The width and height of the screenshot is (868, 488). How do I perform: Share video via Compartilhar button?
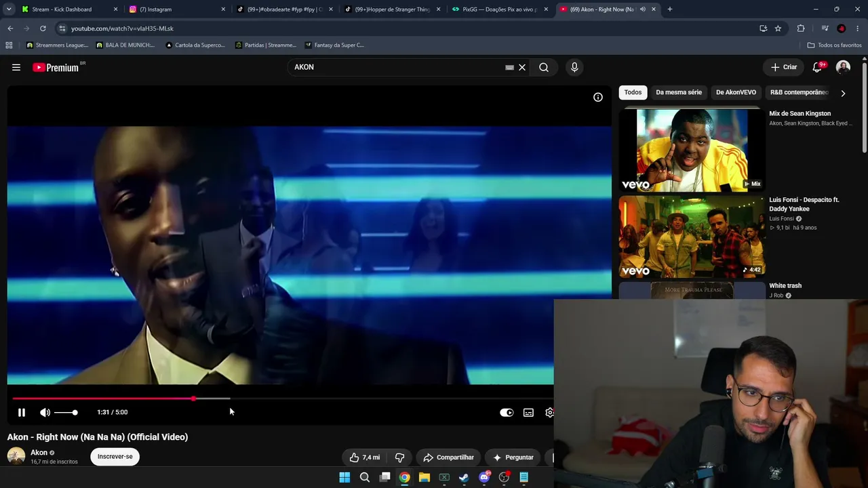pyautogui.click(x=448, y=457)
